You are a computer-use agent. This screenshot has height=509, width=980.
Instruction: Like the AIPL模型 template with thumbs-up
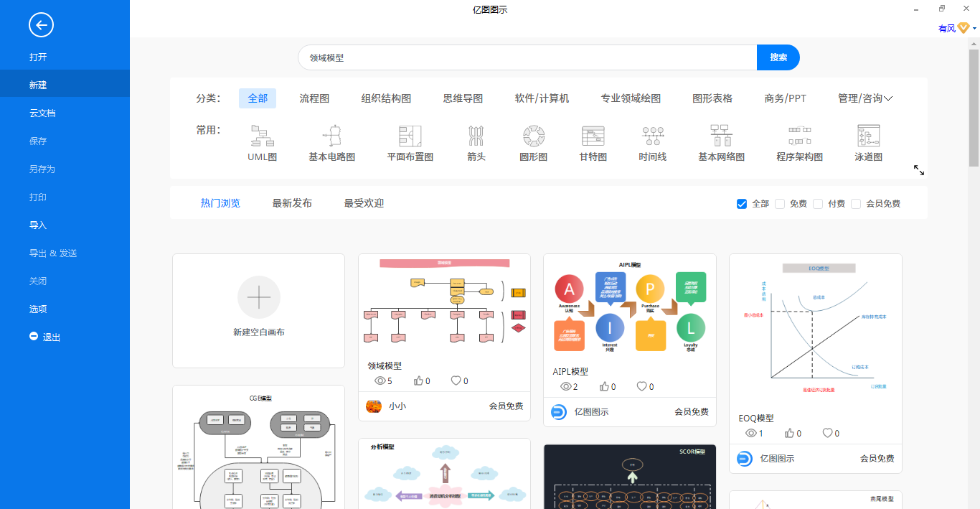603,386
